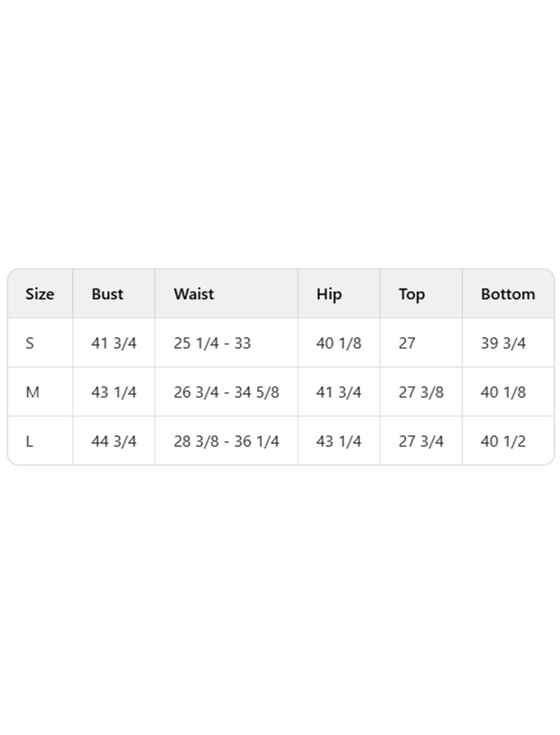Click the M size row label
Screen dimensions: 560x735
[x=32, y=392]
